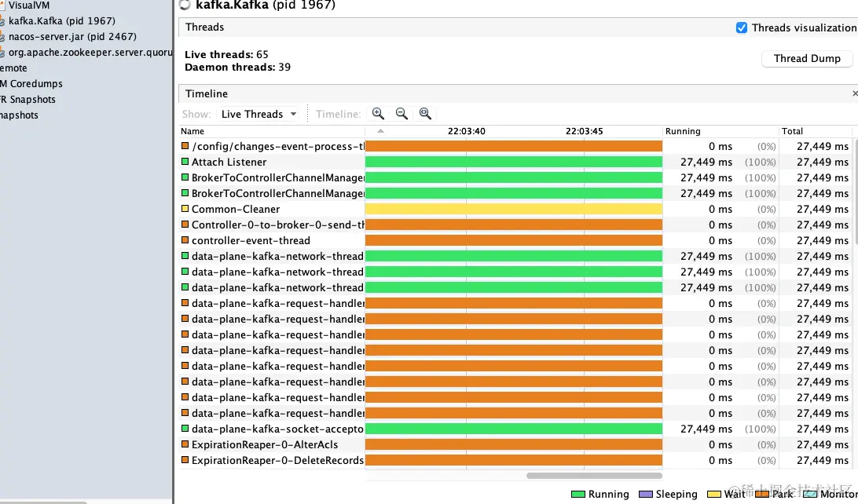858x504 pixels.
Task: Select the ExpirationReaper-0-AlterAcls thread name
Action: (265, 445)
